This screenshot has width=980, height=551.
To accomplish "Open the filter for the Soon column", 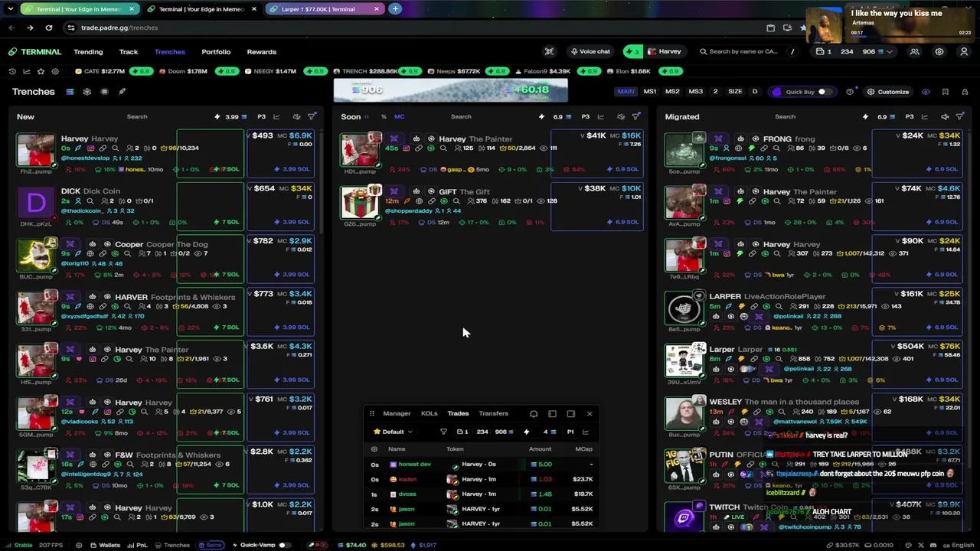I will [x=635, y=117].
